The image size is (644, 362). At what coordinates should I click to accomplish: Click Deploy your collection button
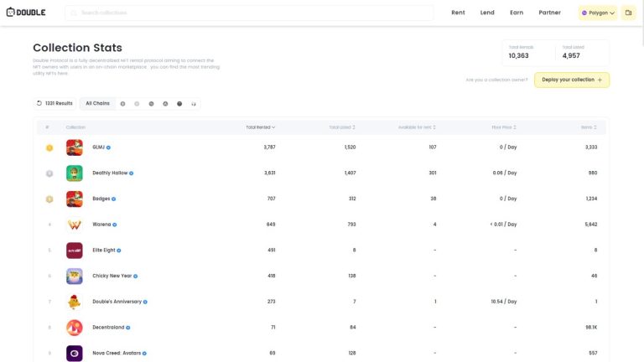pos(571,80)
